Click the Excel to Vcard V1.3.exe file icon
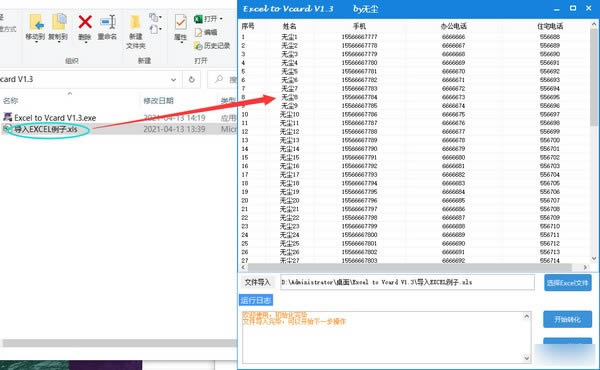The height and width of the screenshot is (370, 600). click(x=7, y=117)
